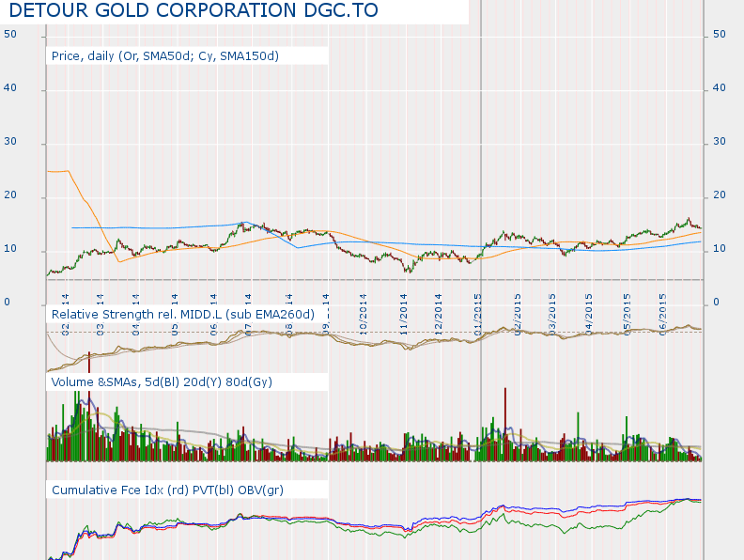Click the 11/2014 date label
The width and height of the screenshot is (744, 560).
(403, 315)
